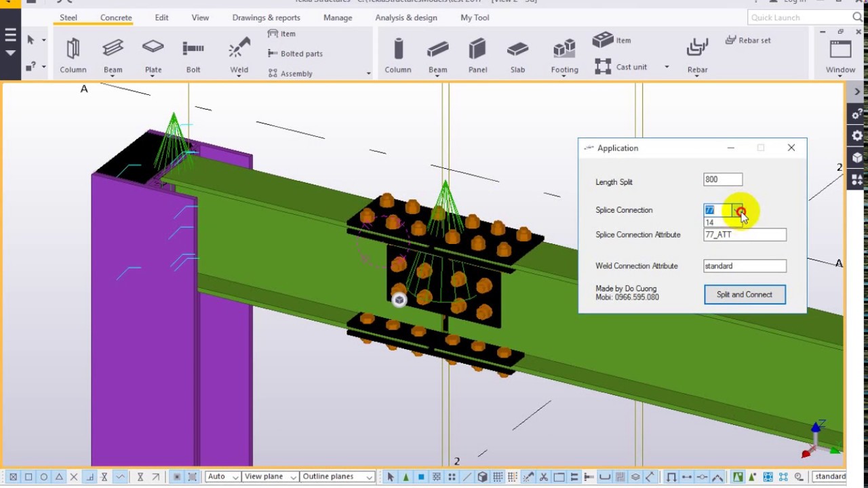
Task: Toggle the triangle midpoint snap switch
Action: (59, 476)
